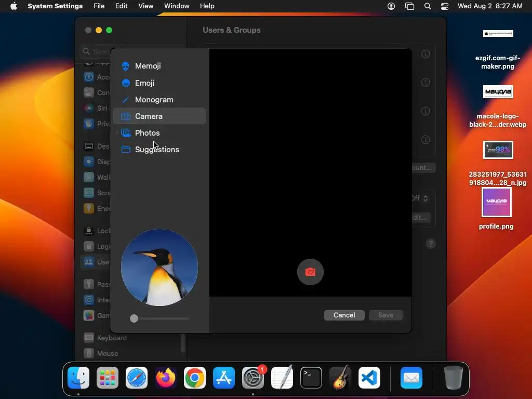Take a photo with the red camera shutter
Viewport: 532px width, 399px height.
pos(310,272)
